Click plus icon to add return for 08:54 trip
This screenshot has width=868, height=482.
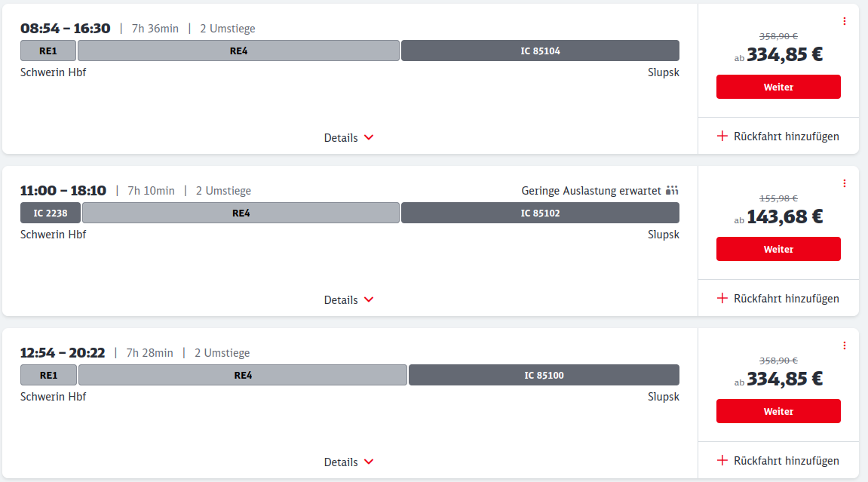pos(722,136)
